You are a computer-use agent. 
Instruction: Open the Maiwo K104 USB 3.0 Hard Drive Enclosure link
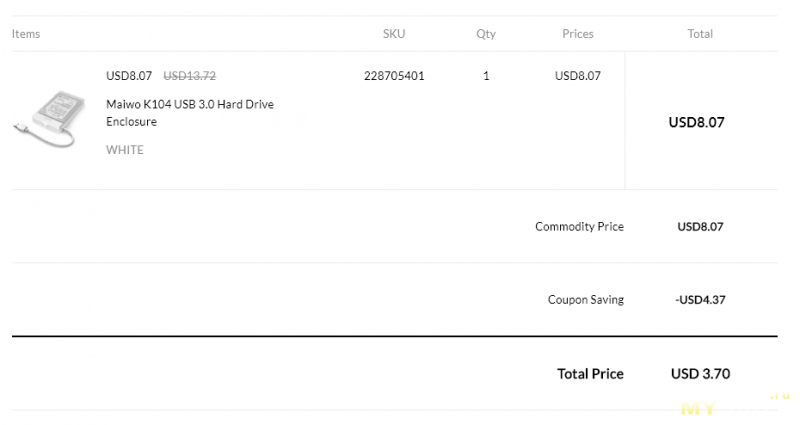click(190, 113)
